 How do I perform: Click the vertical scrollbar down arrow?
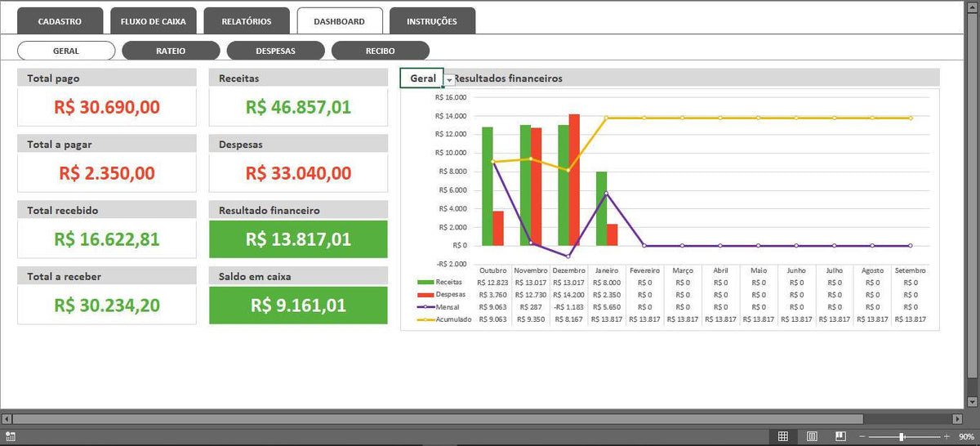pos(973,401)
